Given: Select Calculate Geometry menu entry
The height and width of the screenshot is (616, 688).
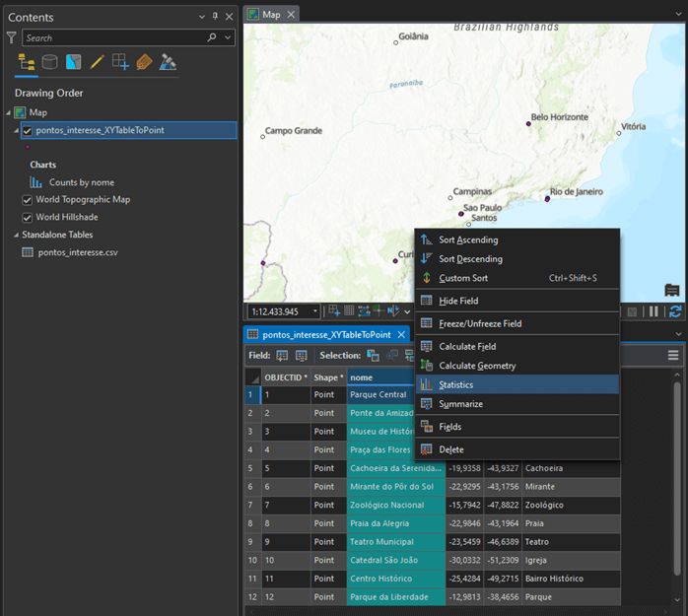Looking at the screenshot, I should click(477, 366).
